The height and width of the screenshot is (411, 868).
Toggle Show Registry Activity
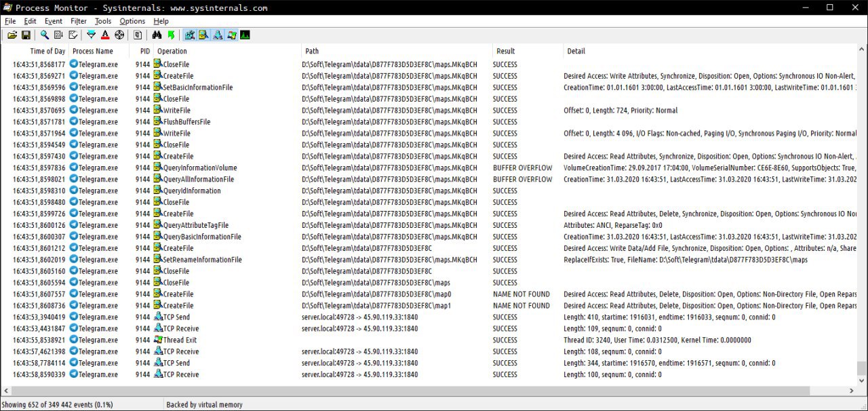(x=189, y=35)
